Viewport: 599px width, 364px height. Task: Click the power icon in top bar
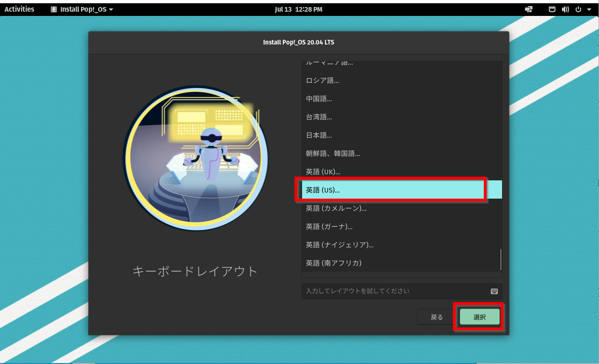coord(578,9)
